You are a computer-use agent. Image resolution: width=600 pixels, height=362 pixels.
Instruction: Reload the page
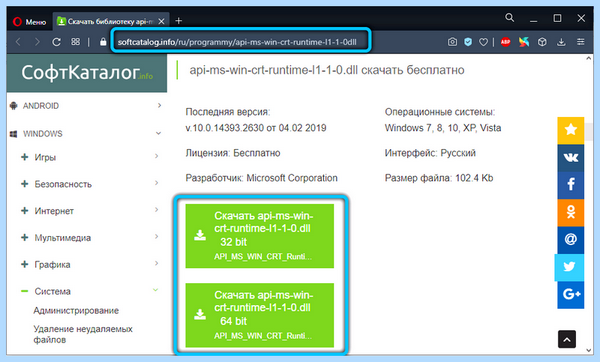pos(56,42)
